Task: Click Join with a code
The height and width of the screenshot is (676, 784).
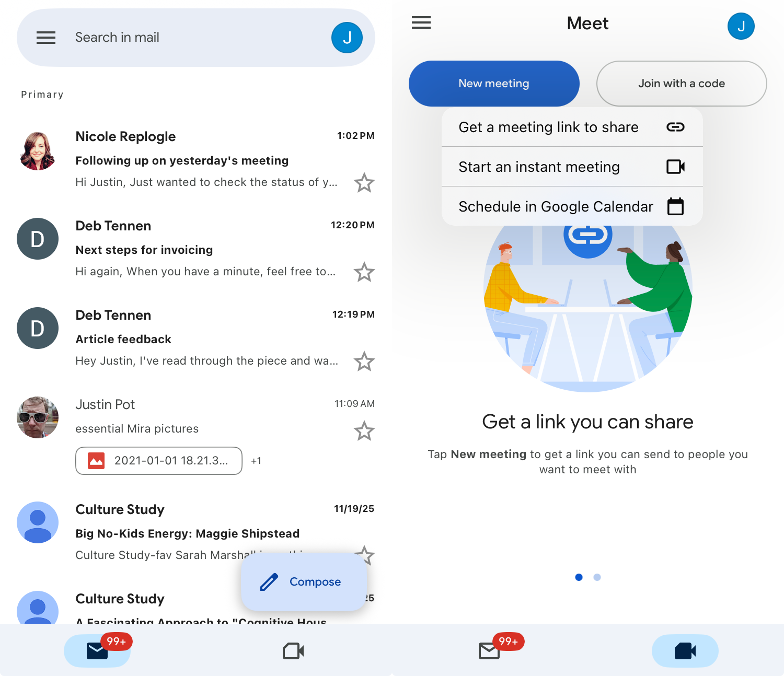Action: (681, 83)
